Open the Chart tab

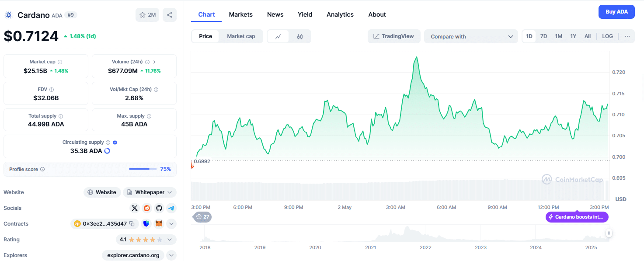pyautogui.click(x=206, y=14)
